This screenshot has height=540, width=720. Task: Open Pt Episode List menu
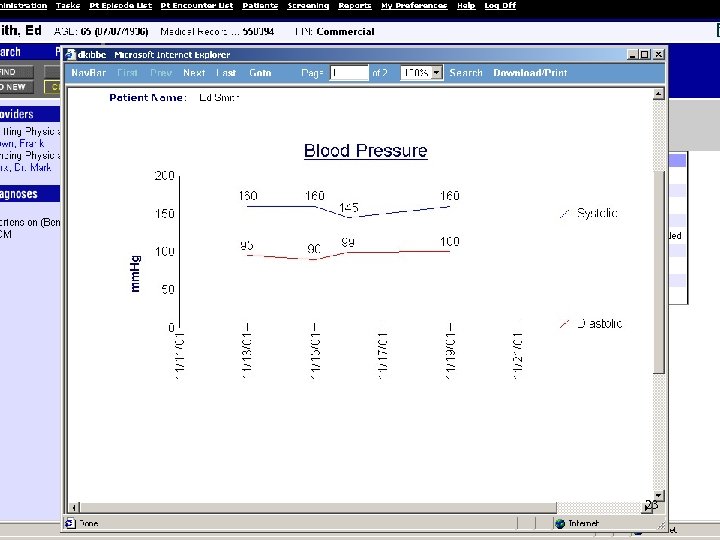[x=120, y=6]
